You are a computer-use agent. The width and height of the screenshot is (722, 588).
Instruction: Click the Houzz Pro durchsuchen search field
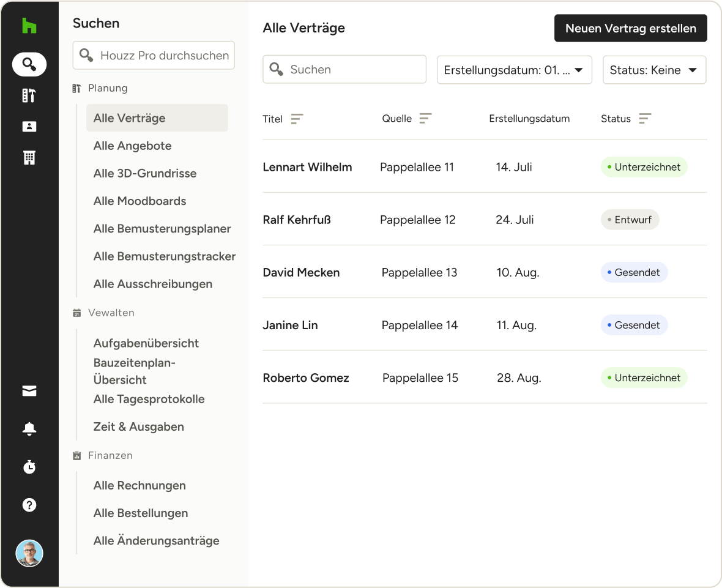pos(164,56)
